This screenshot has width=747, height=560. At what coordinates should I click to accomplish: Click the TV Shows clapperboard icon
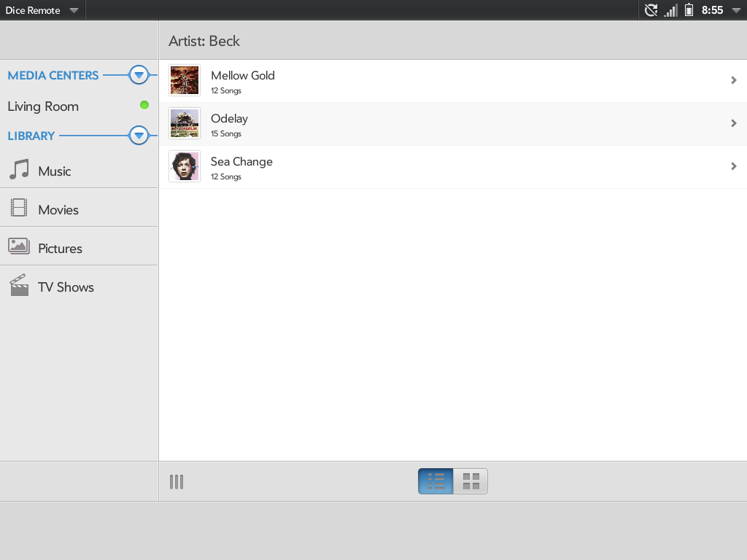tap(19, 285)
